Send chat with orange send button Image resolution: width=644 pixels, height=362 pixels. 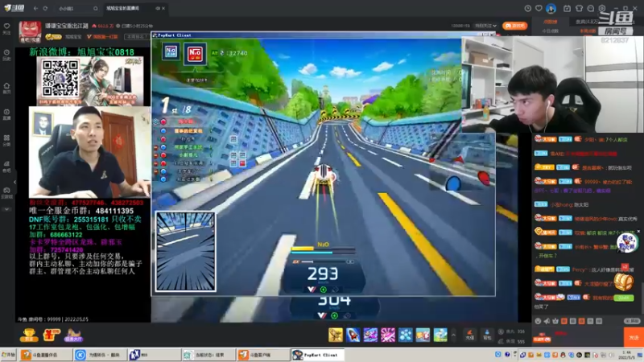(x=634, y=337)
